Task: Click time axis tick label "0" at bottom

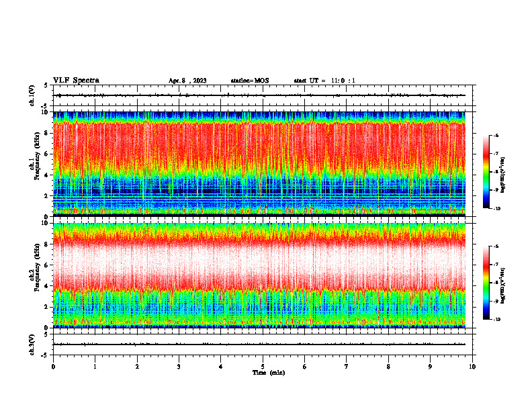Action: click(x=53, y=367)
